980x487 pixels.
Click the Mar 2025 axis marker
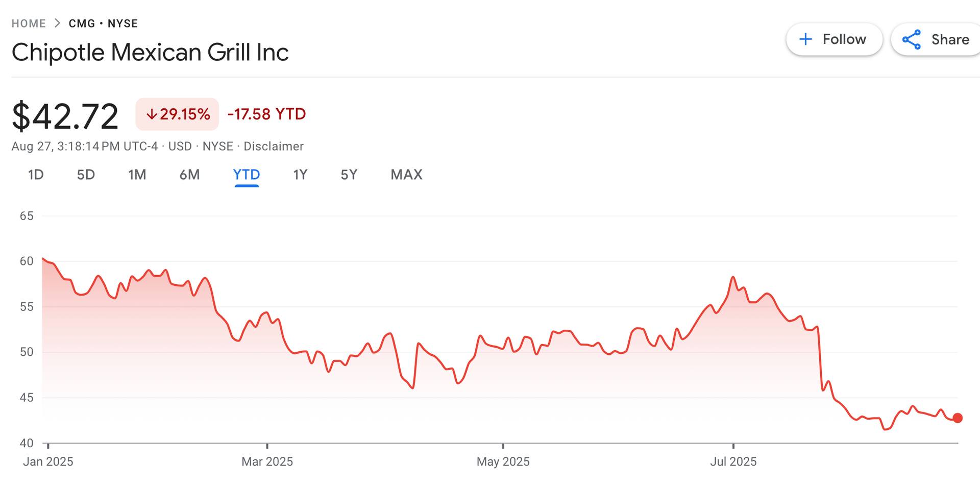click(267, 461)
